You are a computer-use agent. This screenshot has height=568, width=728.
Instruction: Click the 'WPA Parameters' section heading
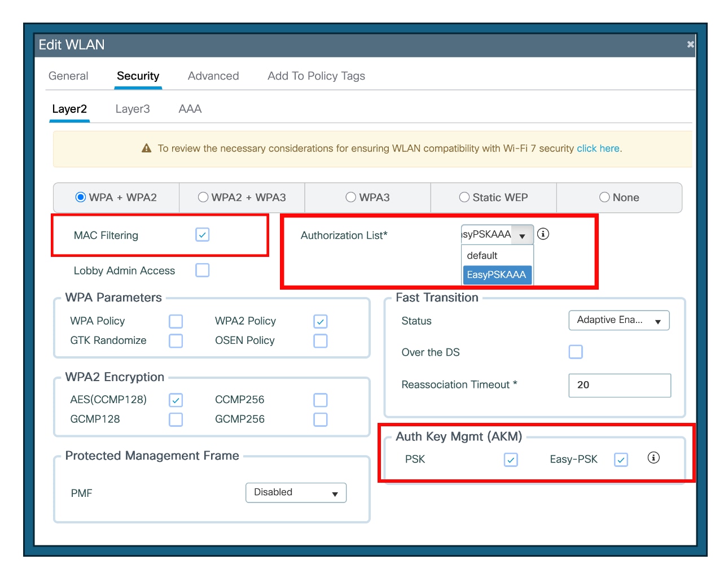[x=113, y=298]
